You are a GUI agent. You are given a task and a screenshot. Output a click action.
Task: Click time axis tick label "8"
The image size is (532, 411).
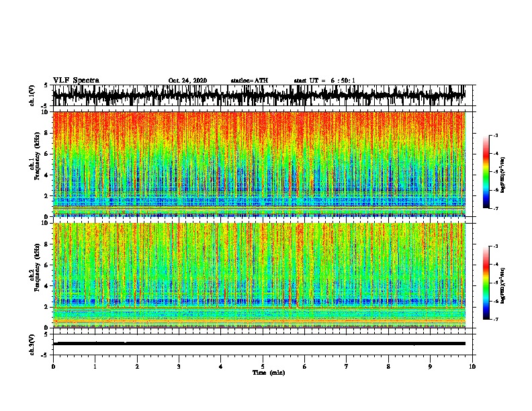(388, 367)
